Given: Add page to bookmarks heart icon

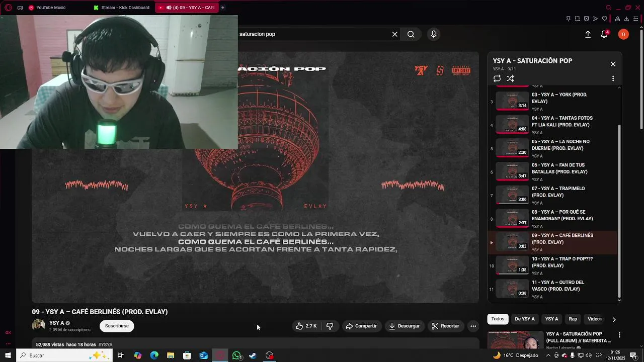Looking at the screenshot, I should pos(605,19).
